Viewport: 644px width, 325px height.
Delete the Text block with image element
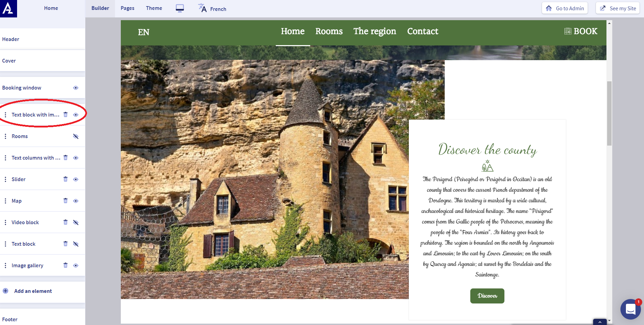(66, 114)
